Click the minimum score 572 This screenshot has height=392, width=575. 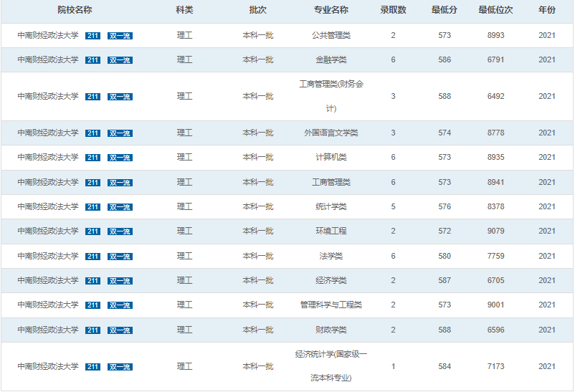445,231
